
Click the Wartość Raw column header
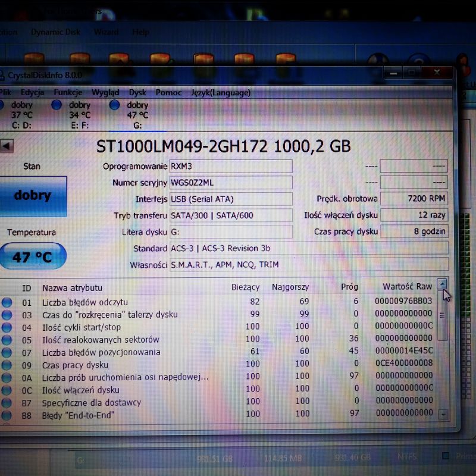tap(407, 287)
